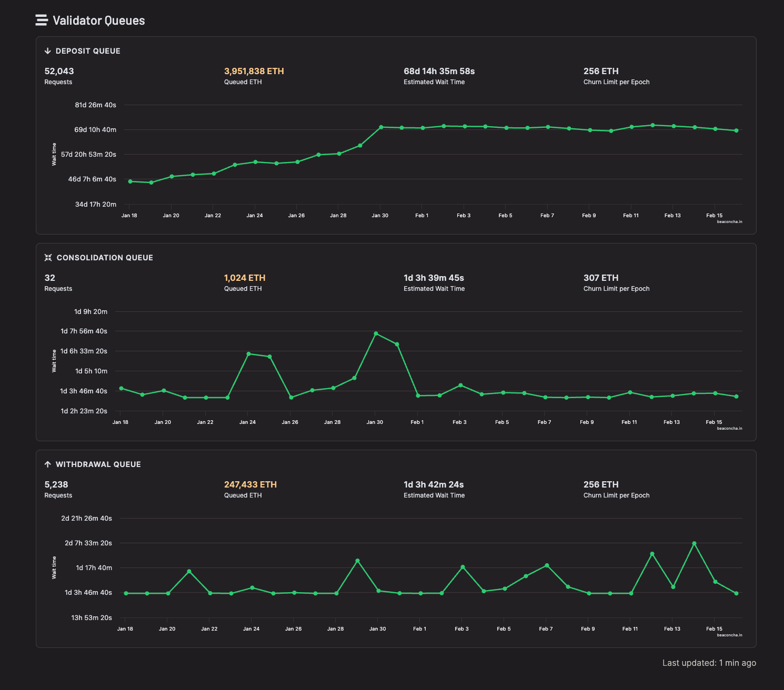Click the 3,951,838 ETH queued value link
Screen dimensions: 784x690
254,71
